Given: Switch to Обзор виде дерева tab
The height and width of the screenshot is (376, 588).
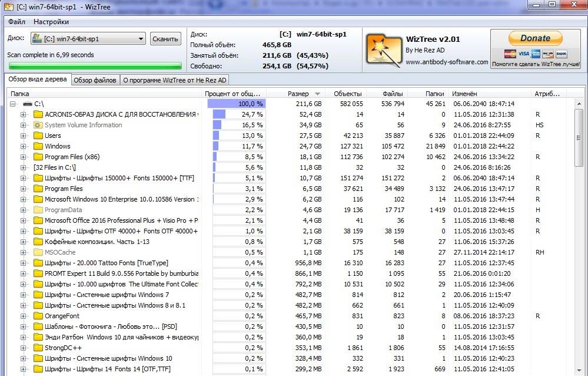Looking at the screenshot, I should pyautogui.click(x=38, y=79).
